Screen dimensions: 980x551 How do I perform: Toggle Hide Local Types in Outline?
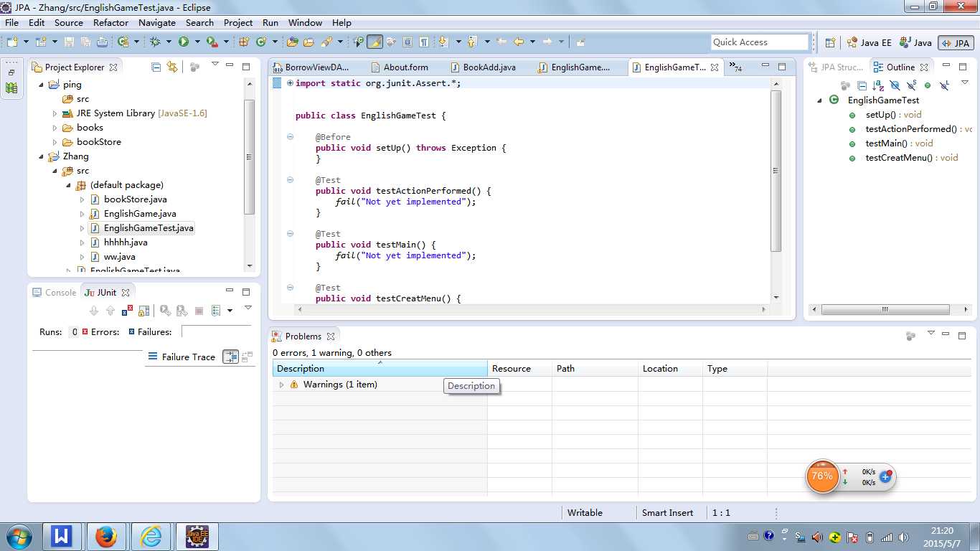[x=944, y=85]
